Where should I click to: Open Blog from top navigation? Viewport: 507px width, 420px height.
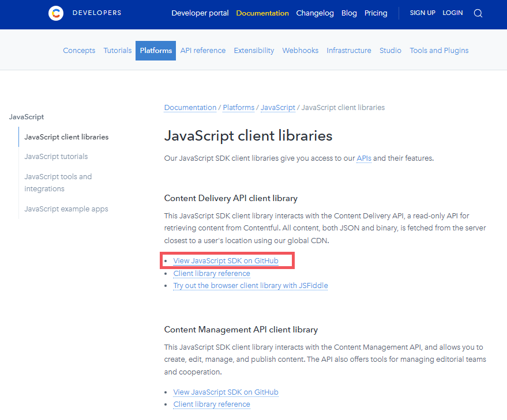coord(349,13)
